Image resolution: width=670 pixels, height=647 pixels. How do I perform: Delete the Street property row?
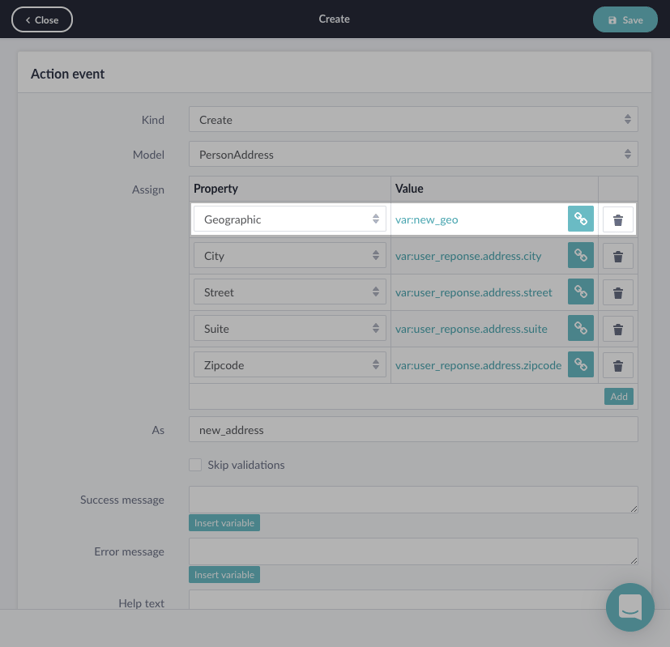[617, 292]
